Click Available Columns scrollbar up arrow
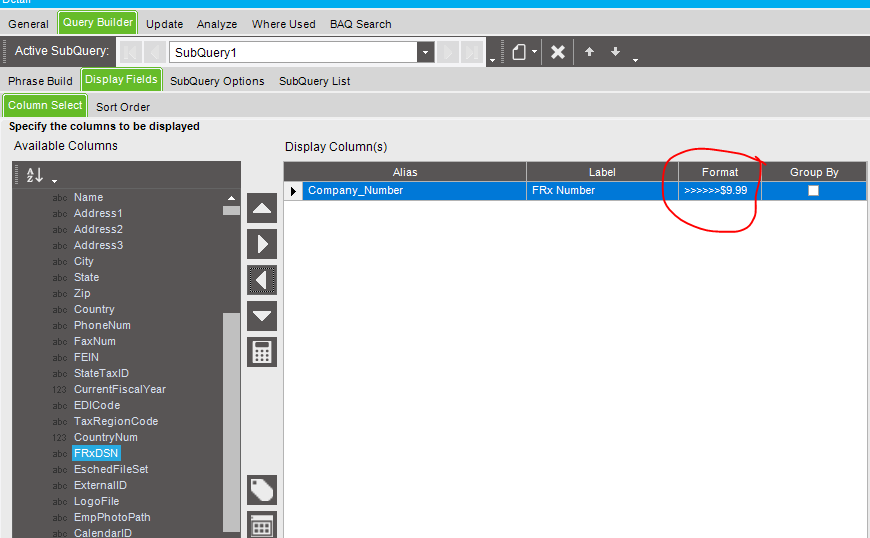Viewport: 870px width, 538px height. click(231, 198)
